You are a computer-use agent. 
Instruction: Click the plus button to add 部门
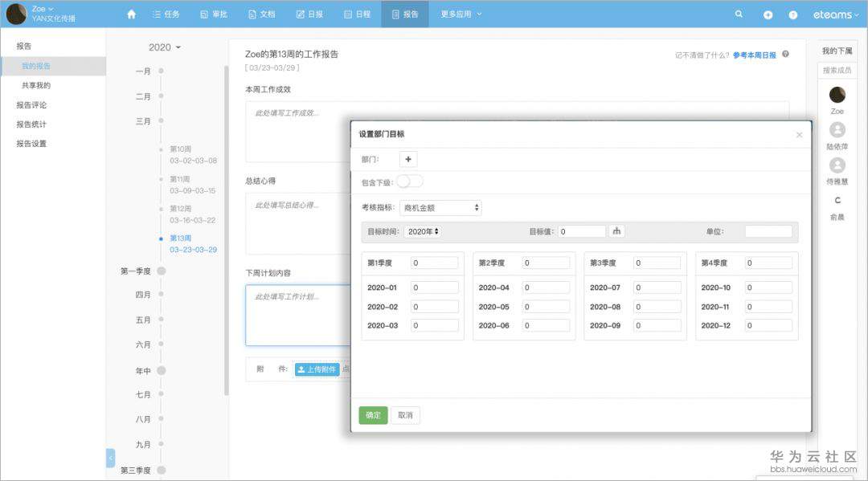pos(408,159)
